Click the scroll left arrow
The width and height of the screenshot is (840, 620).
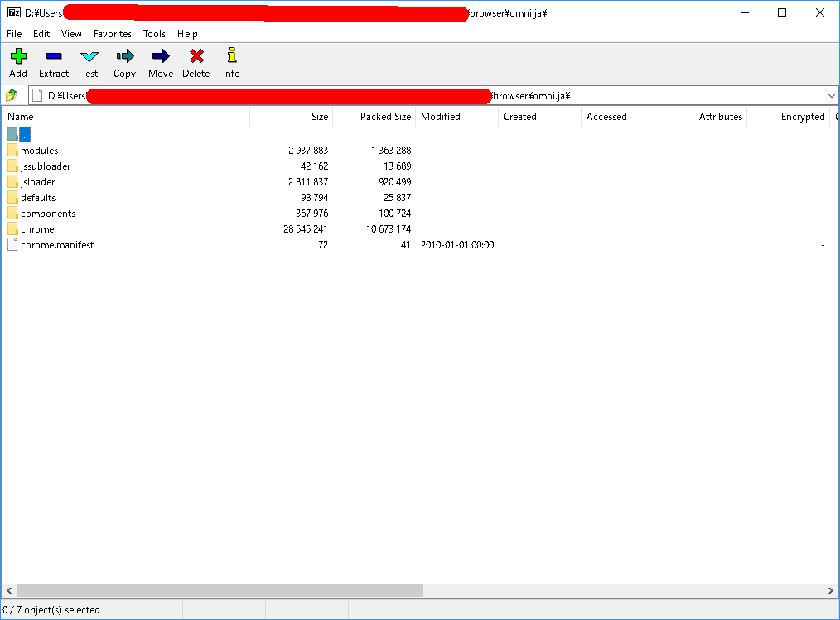pyautogui.click(x=9, y=590)
